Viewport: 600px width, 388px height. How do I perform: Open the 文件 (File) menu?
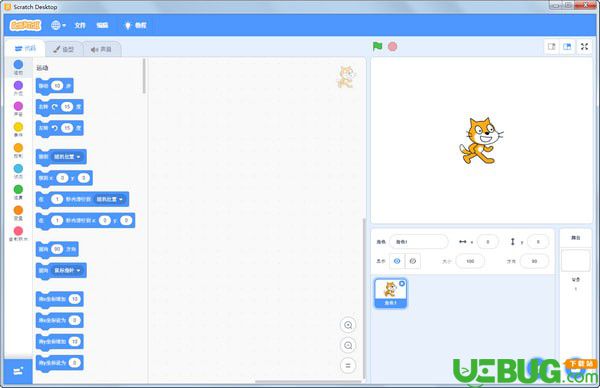pos(80,25)
